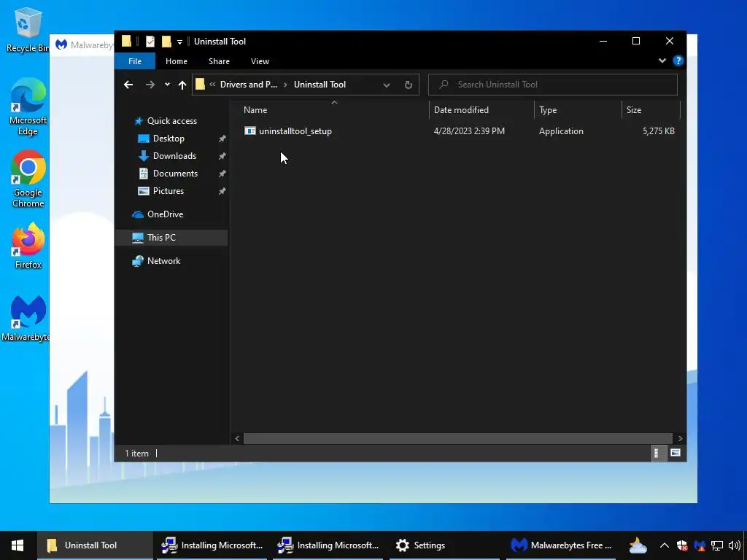Navigate to Drivers and P... breadcrumb
The height and width of the screenshot is (560, 747).
click(x=248, y=85)
